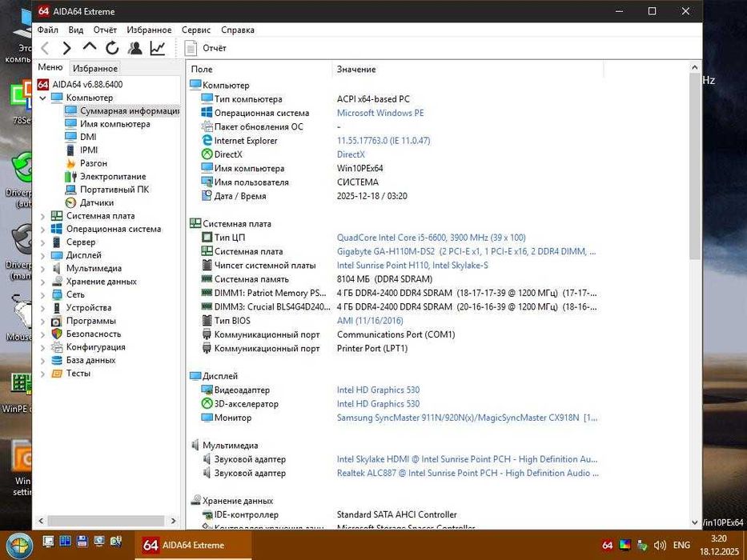747x560 pixels.
Task: Select the Портативный ПК laptop icon
Action: (x=70, y=190)
